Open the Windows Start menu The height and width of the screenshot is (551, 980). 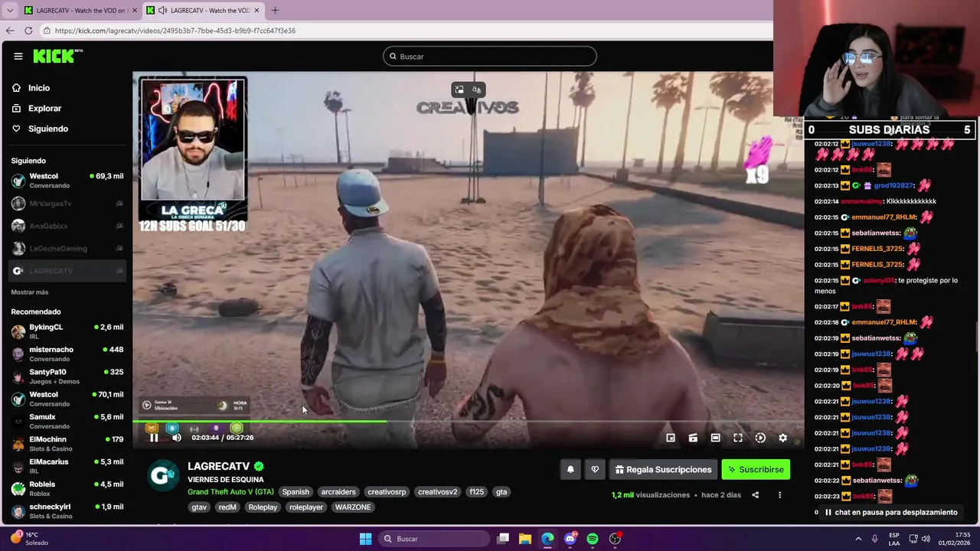[365, 539]
